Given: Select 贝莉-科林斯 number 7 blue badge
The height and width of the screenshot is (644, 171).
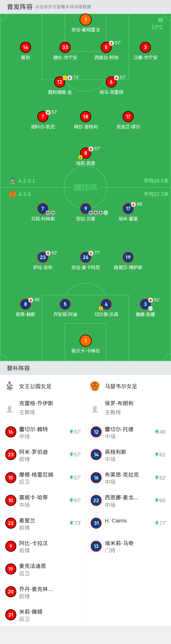Looking at the screenshot, I should (x=43, y=209).
